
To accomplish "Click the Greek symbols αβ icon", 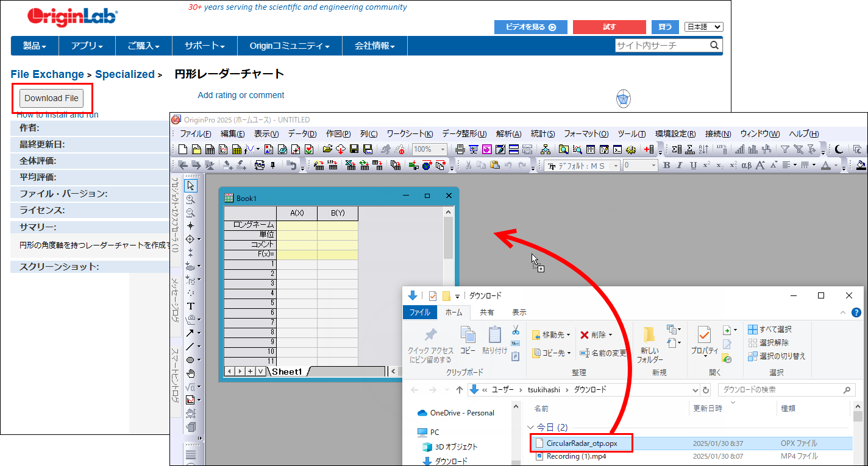I will tap(746, 165).
